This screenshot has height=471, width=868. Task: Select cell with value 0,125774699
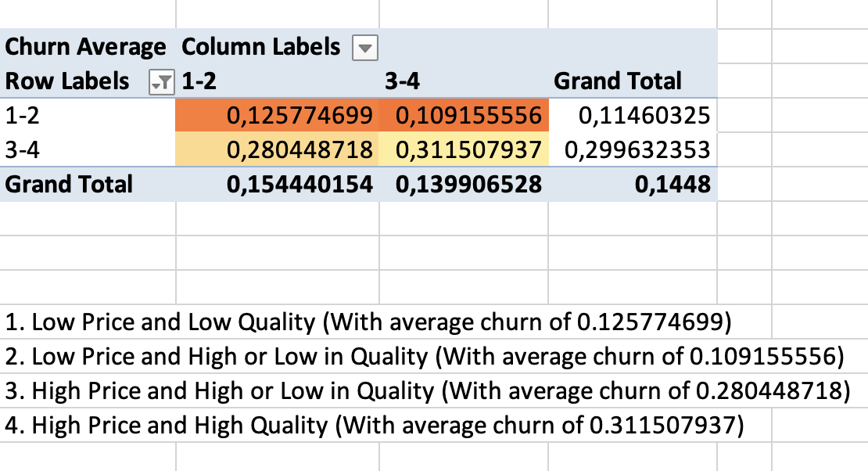[x=278, y=115]
